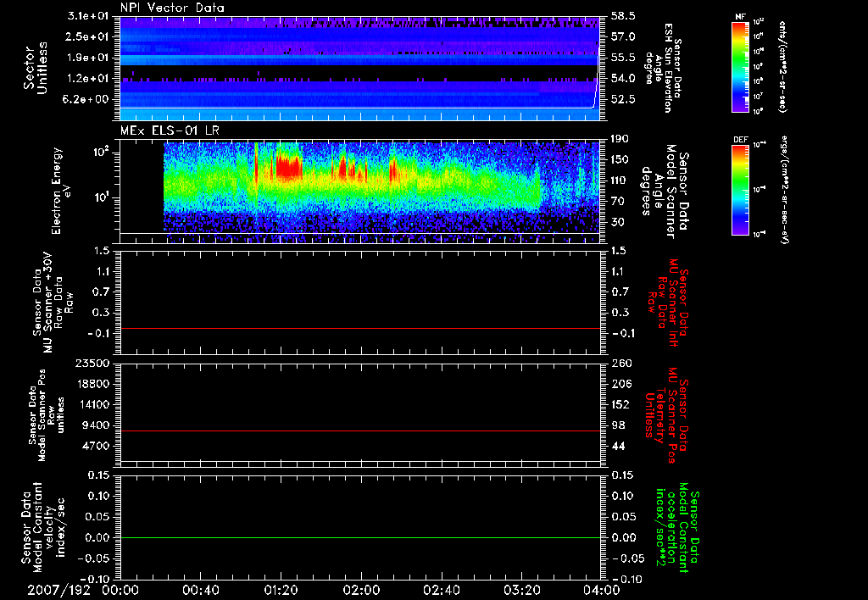Click the red burst near 01:20 in ELS spectrogram
Screen dimensions: 868x600
289,167
